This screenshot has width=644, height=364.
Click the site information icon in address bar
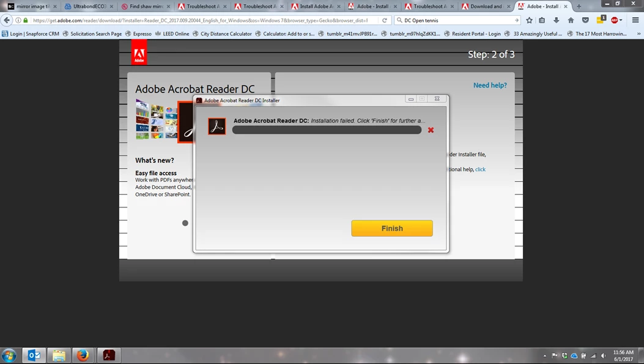tap(18, 20)
